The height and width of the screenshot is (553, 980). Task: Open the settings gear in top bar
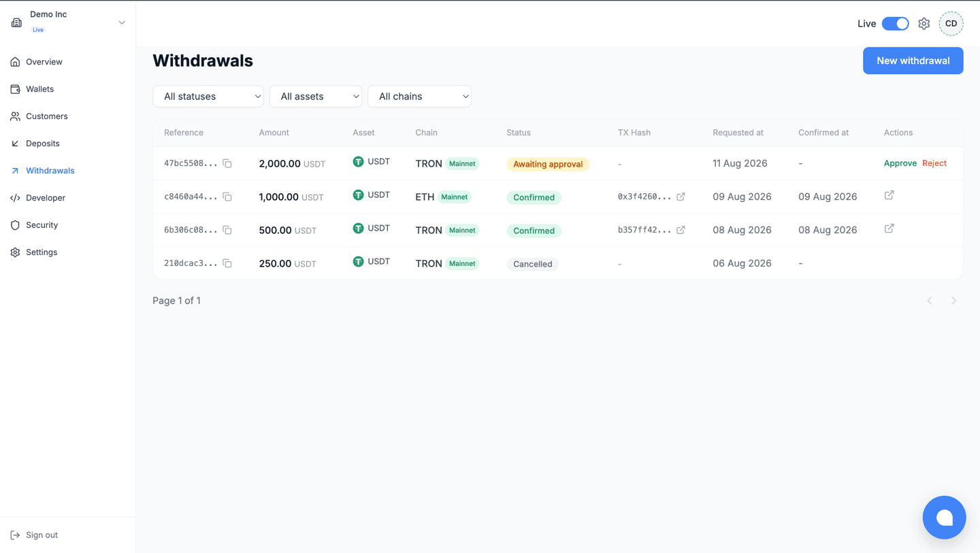pos(924,24)
